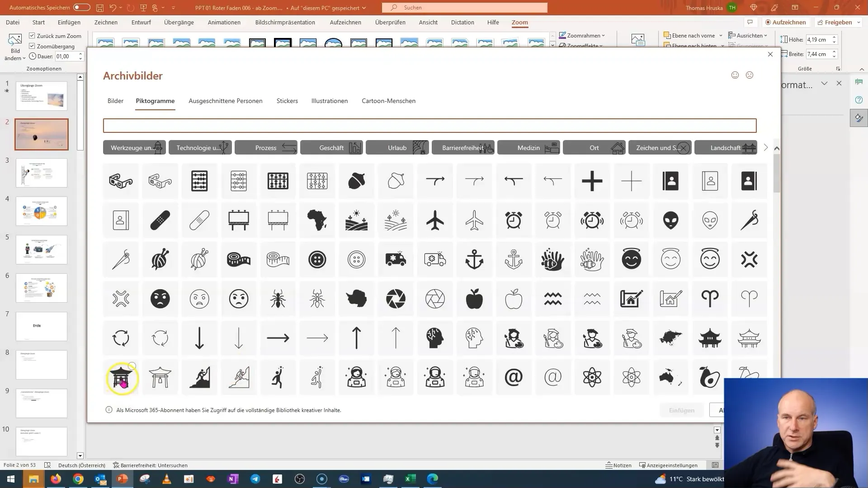Select the anchor symbol icon
This screenshot has width=868, height=488.
tap(475, 258)
